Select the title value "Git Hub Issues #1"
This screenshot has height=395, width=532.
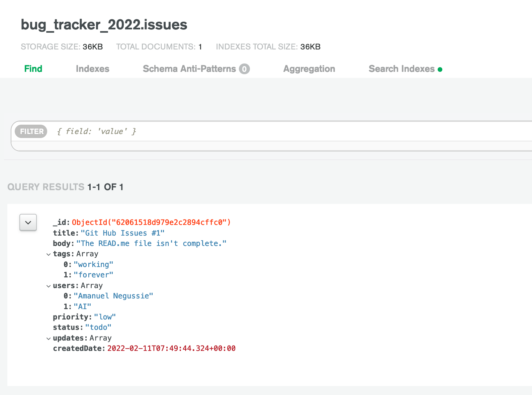[x=122, y=233]
